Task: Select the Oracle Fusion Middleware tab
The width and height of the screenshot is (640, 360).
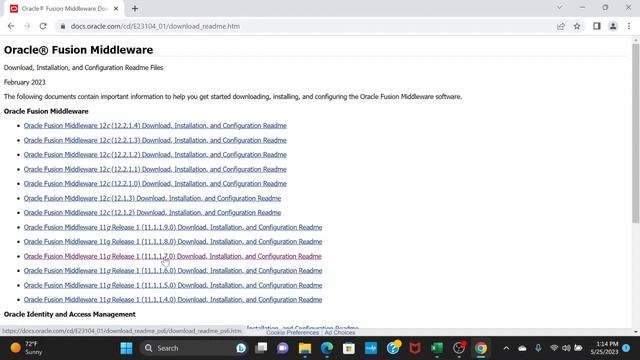Action: click(x=63, y=9)
